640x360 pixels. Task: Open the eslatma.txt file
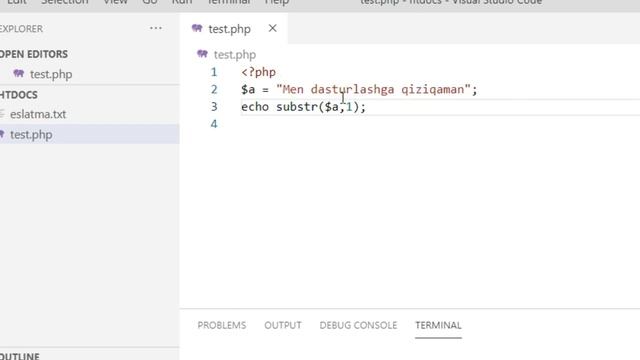tap(38, 114)
